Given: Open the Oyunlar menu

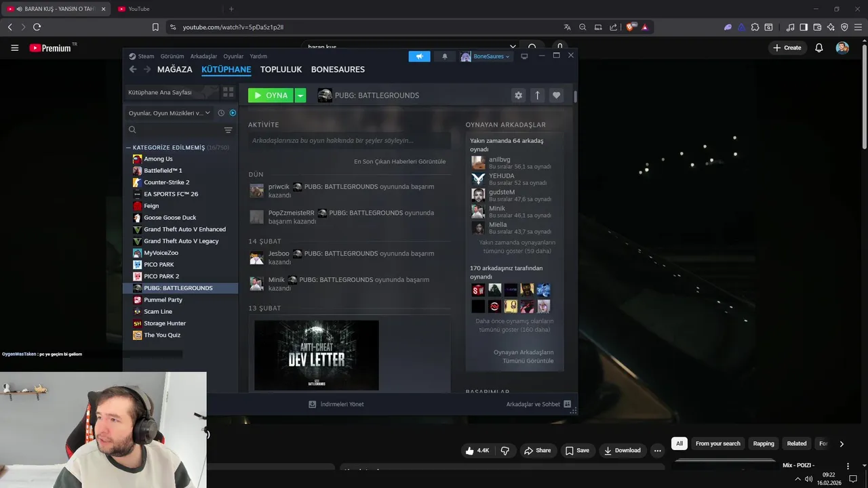Looking at the screenshot, I should point(233,56).
